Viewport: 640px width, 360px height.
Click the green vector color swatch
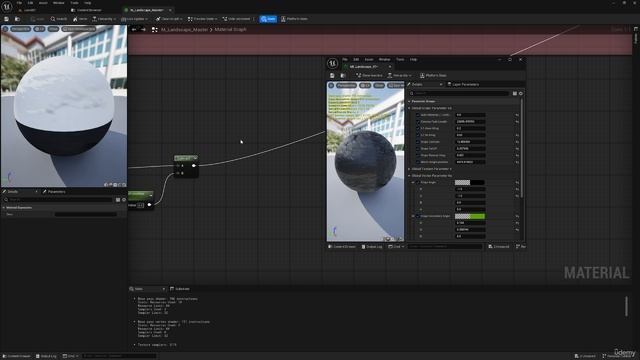(x=470, y=216)
